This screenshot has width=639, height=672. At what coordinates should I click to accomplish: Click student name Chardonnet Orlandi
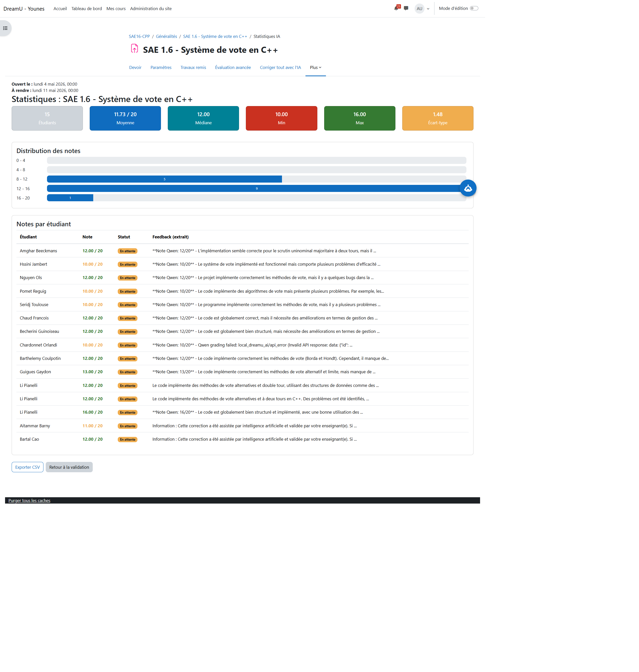tap(38, 345)
